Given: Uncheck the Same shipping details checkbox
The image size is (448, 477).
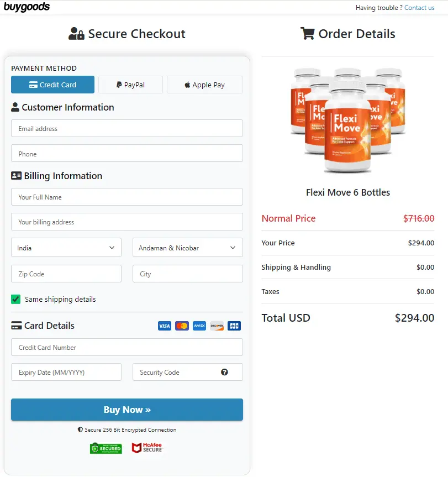Looking at the screenshot, I should [15, 298].
